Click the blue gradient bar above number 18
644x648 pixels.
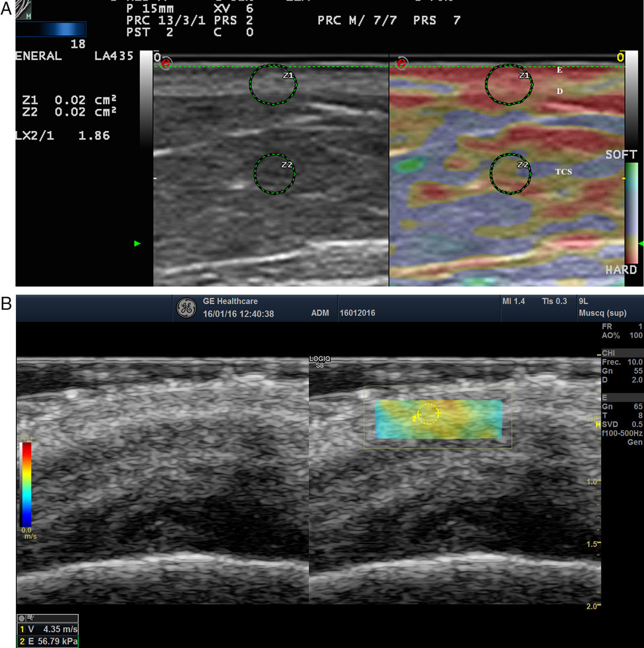coord(51,29)
